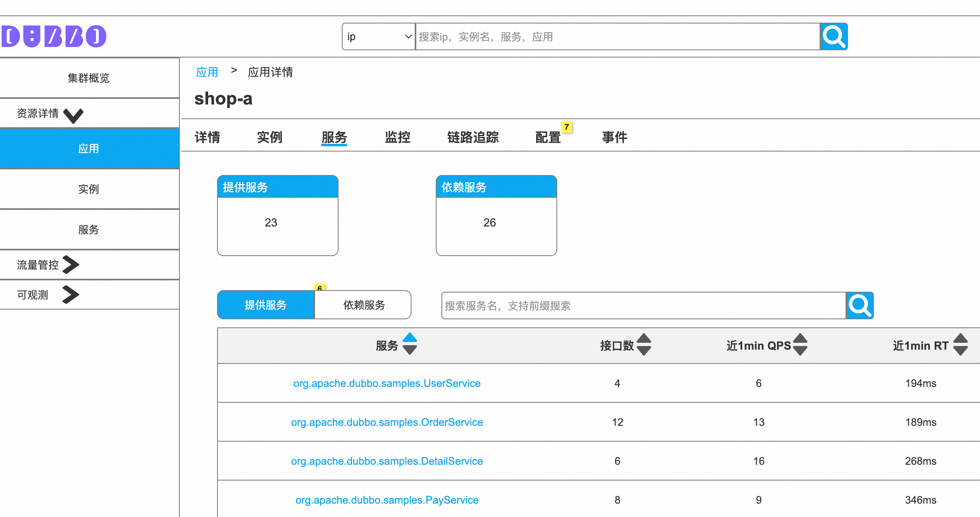Click the yellow badge 7 on 配置
This screenshot has width=980, height=517.
(x=567, y=127)
